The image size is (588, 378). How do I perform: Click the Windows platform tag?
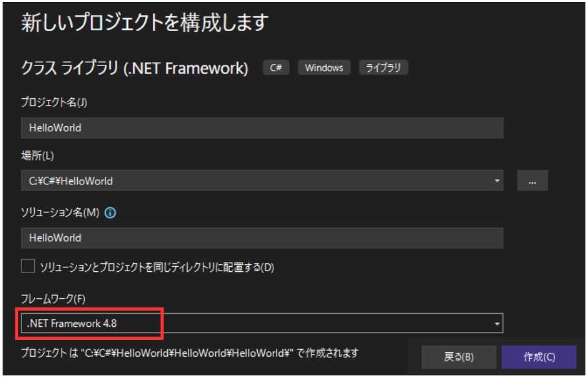pos(324,67)
